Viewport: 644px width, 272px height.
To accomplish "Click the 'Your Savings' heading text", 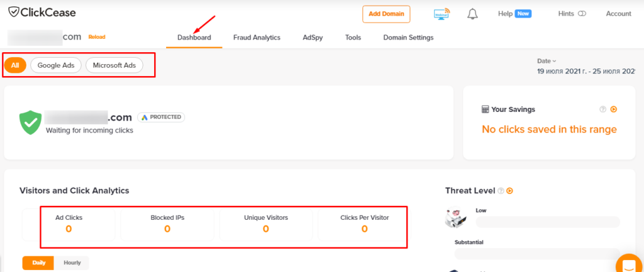I will coord(513,109).
